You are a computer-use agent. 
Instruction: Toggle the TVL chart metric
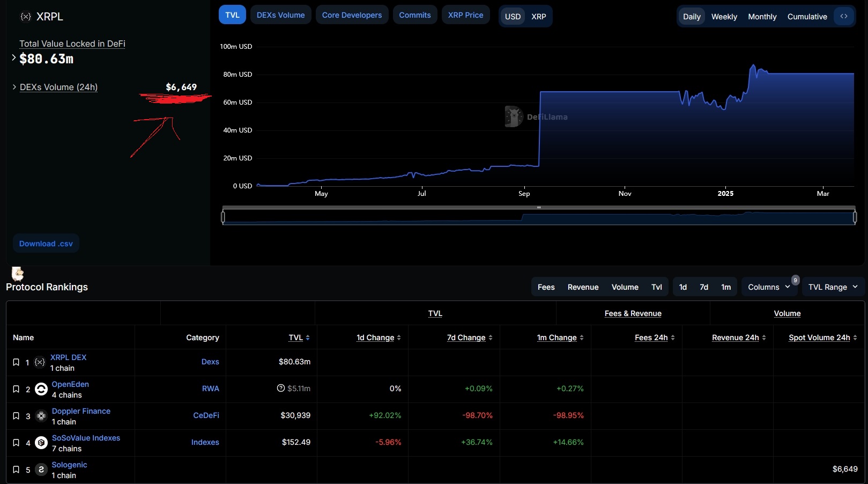click(232, 15)
